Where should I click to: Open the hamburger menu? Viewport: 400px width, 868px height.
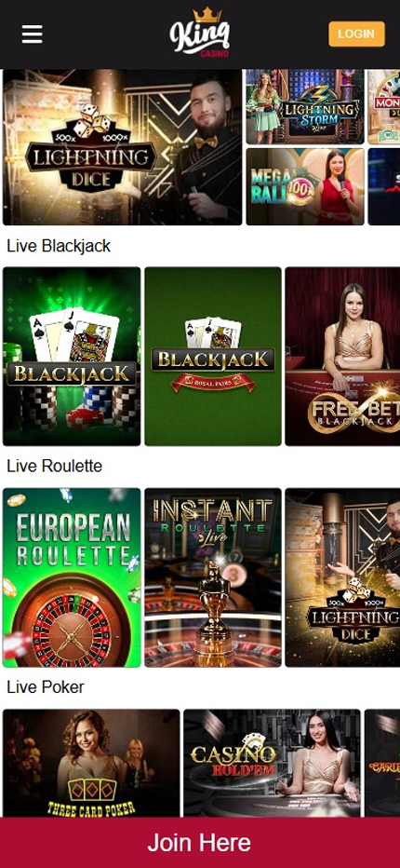pos(32,34)
